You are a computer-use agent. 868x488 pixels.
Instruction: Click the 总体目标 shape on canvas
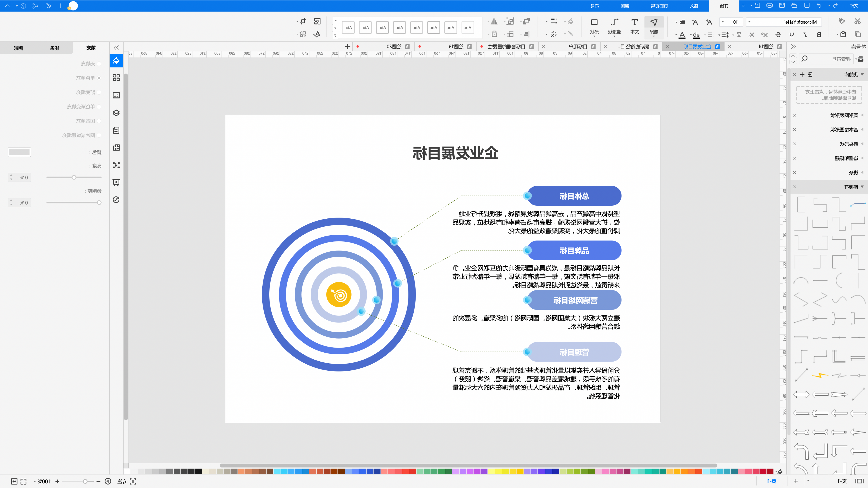point(574,196)
